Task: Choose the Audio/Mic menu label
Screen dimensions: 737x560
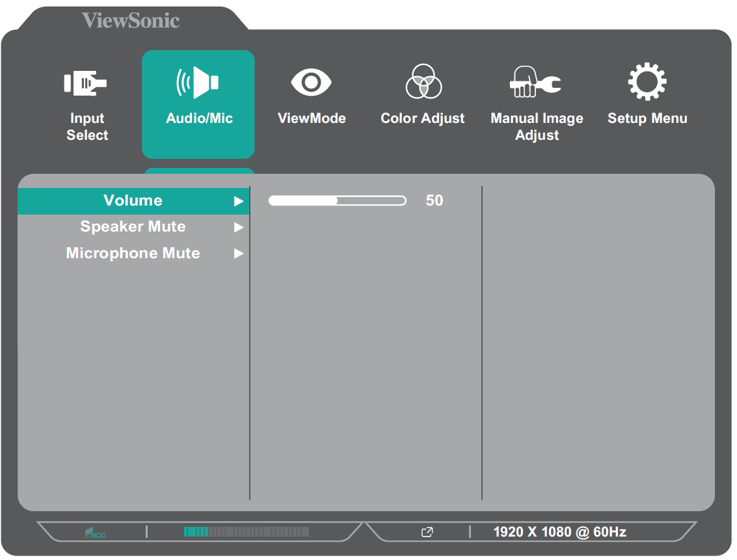Action: tap(199, 118)
